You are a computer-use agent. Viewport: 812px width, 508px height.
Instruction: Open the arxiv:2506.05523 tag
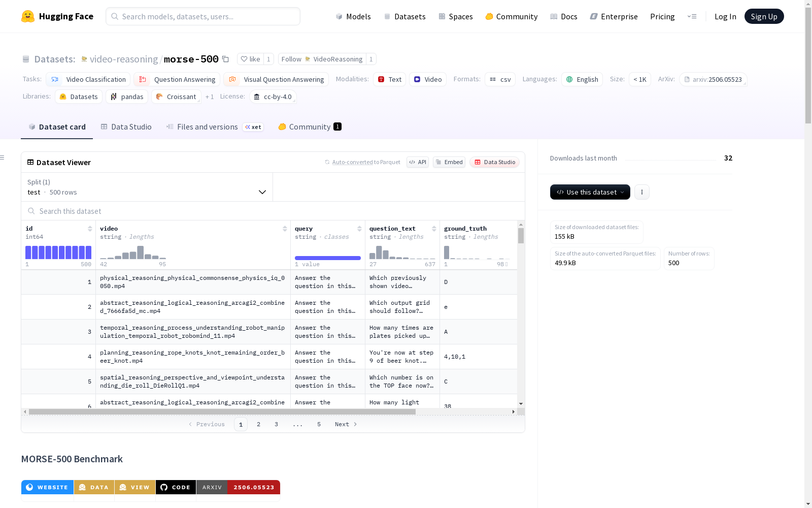coord(713,79)
